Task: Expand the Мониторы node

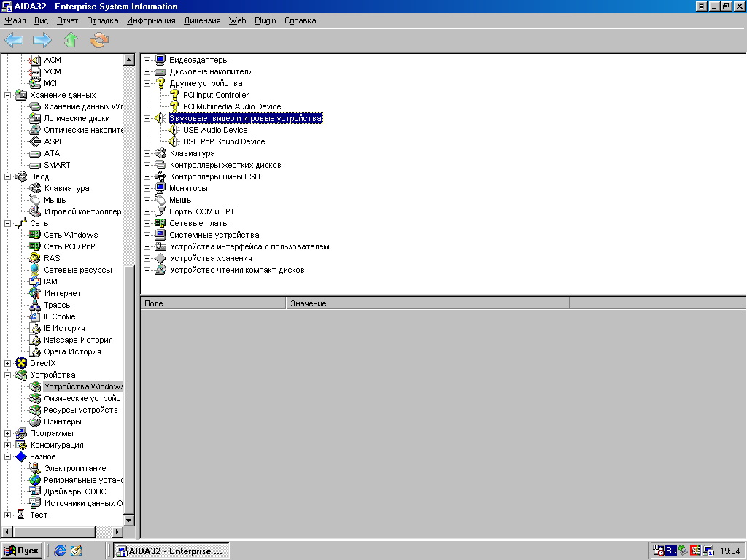Action: click(147, 189)
